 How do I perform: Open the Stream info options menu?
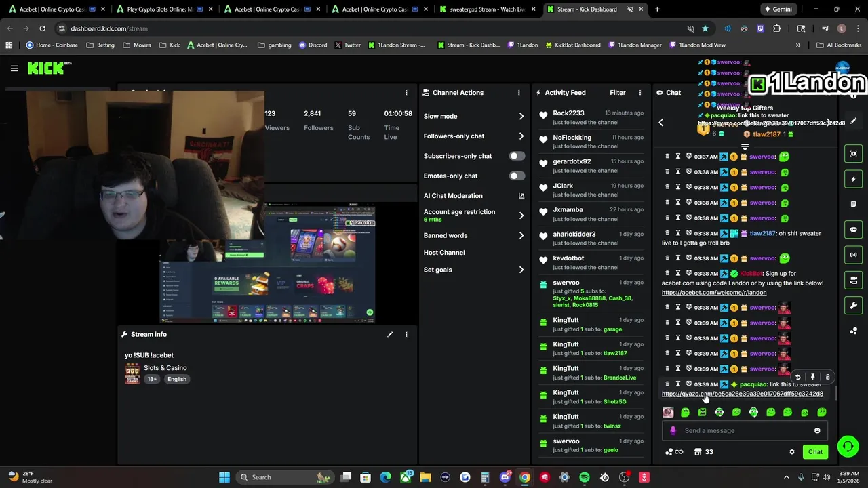[x=406, y=334]
